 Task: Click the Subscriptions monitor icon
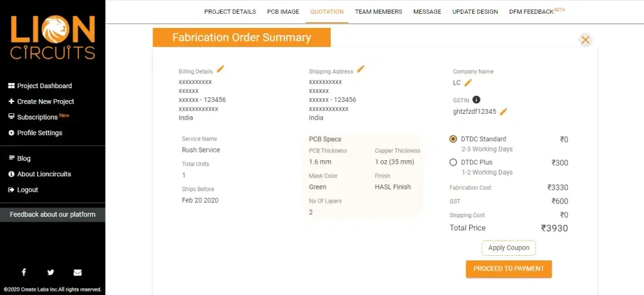click(x=11, y=117)
